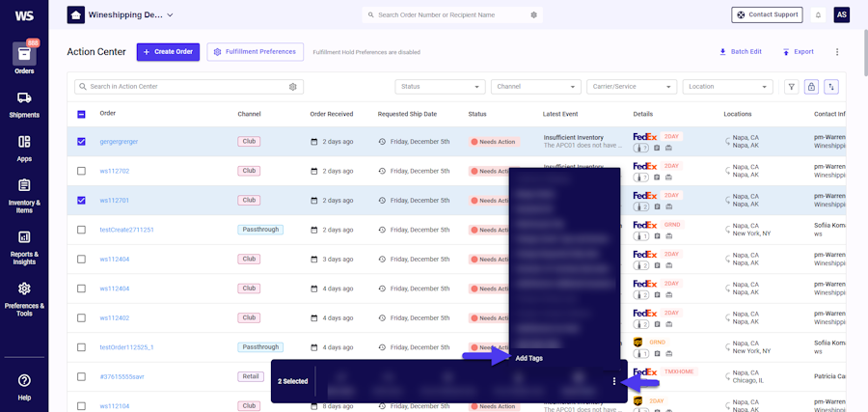This screenshot has width=868, height=412.
Task: Click the '2 Selected' label
Action: [293, 381]
